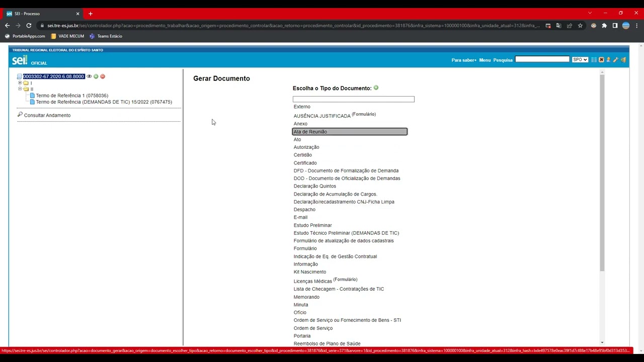Click the process book icon in tree
This screenshot has height=362, width=644.
[20, 76]
